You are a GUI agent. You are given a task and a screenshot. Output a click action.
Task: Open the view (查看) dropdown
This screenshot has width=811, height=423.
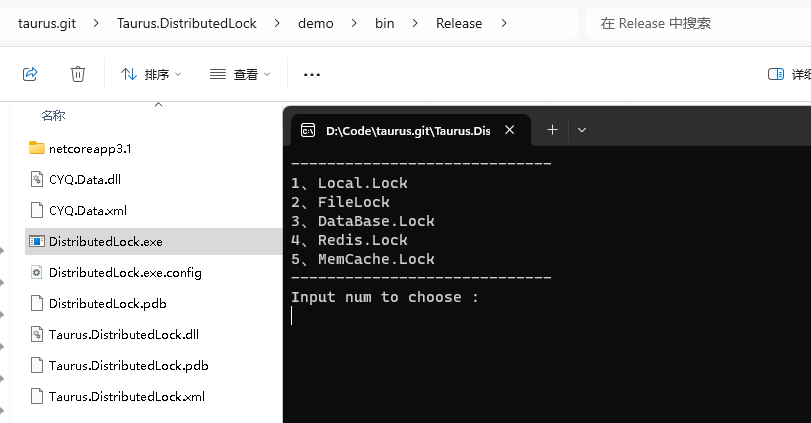tap(240, 74)
